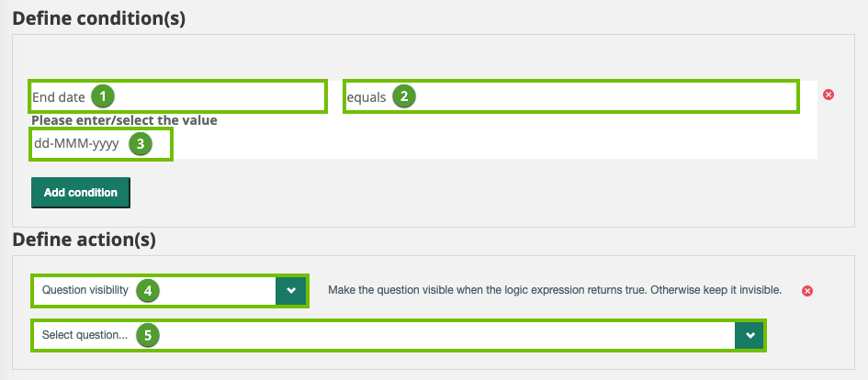Click the green number 3 badge
The width and height of the screenshot is (868, 380).
pyautogui.click(x=140, y=143)
